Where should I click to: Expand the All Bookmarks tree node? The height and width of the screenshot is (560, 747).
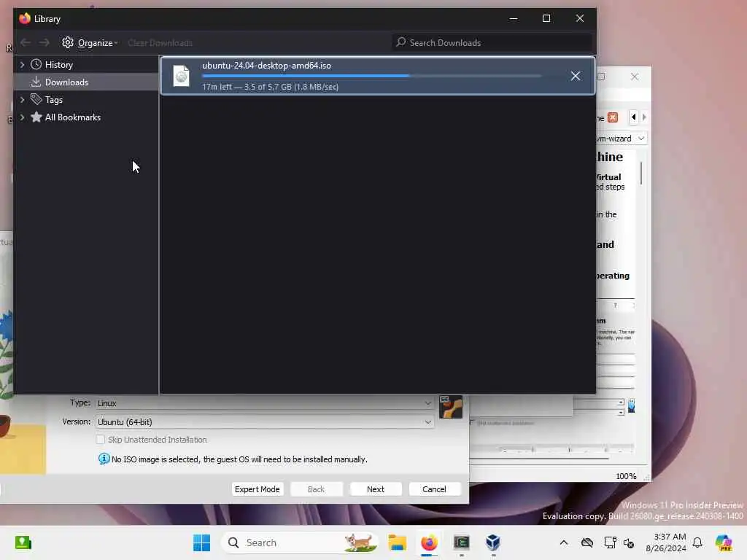click(22, 117)
